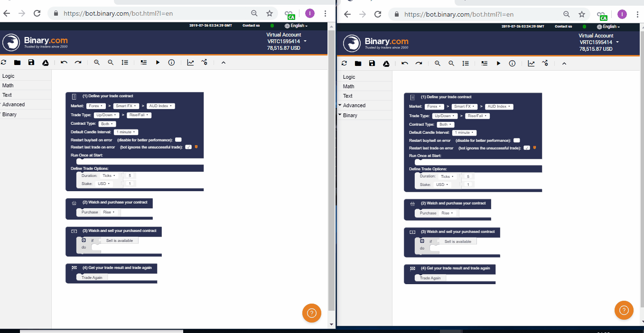Click the Google Drive icon in right window toolbar
644x333 pixels.
386,64
